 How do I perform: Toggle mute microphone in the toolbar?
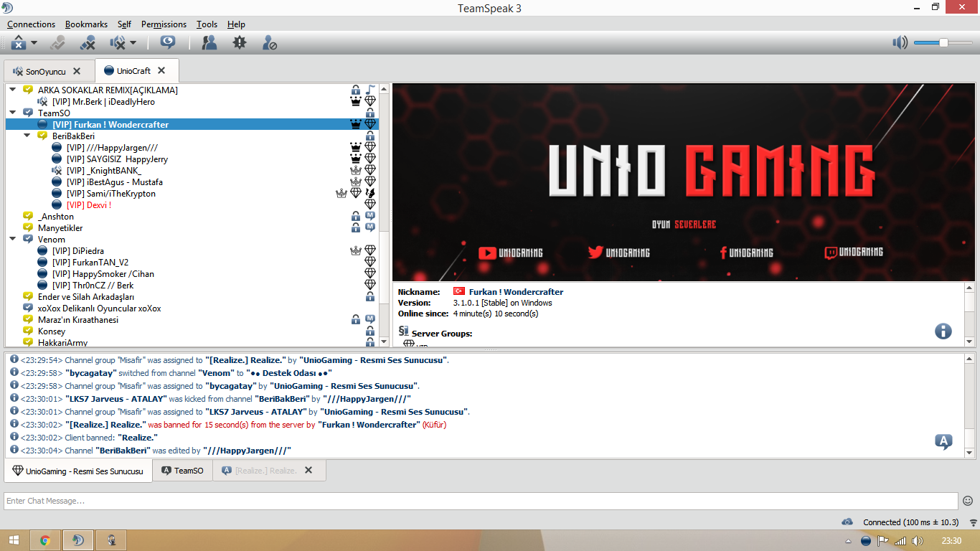pos(88,43)
